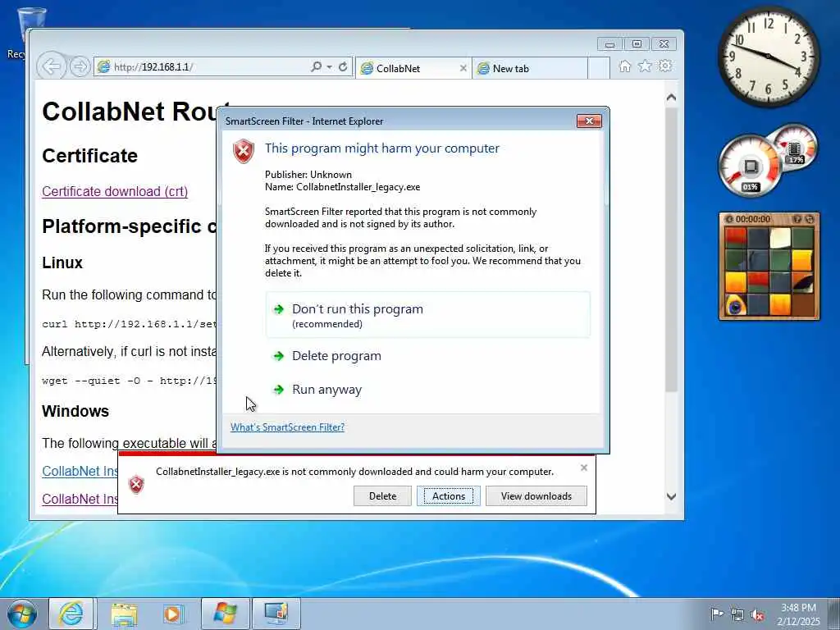Click the search magnifier in address bar
Image resolution: width=840 pixels, height=630 pixels.
coord(316,66)
